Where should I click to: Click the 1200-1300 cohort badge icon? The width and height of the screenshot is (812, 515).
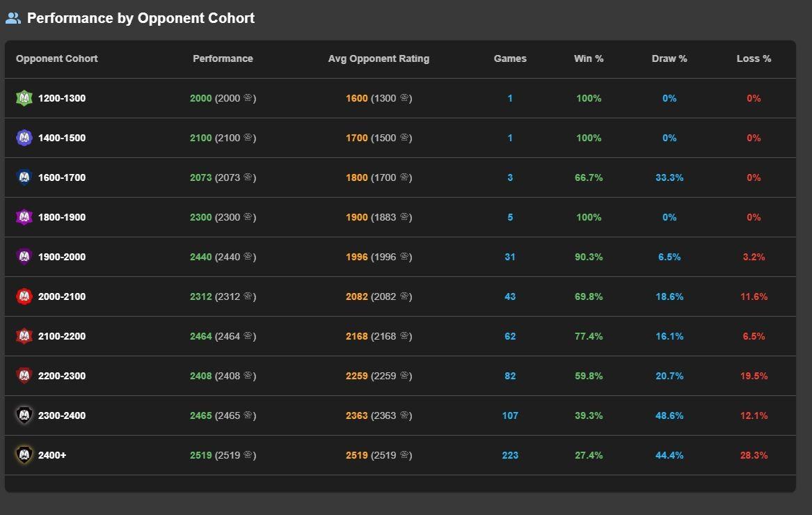[x=24, y=98]
